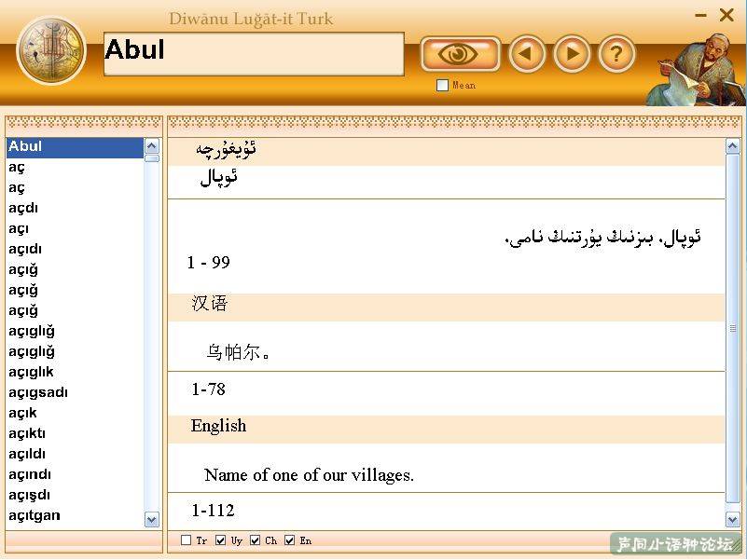Uncheck the Uy language checkbox
This screenshot has width=747, height=560.
click(220, 540)
